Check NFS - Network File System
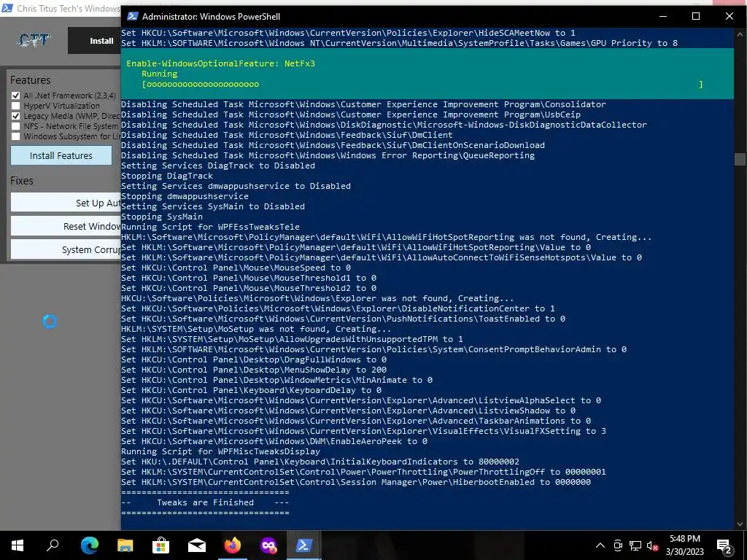This screenshot has width=747, height=560. coord(16,126)
